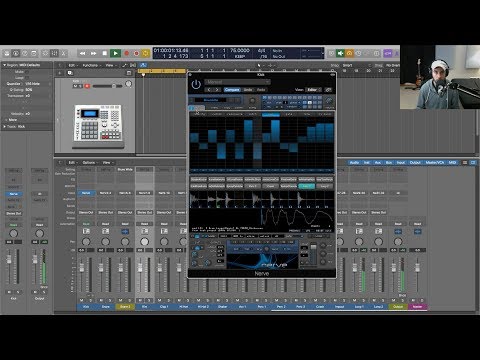Select the Audio filter in mixer
The width and height of the screenshot is (480, 360).
[x=354, y=162]
